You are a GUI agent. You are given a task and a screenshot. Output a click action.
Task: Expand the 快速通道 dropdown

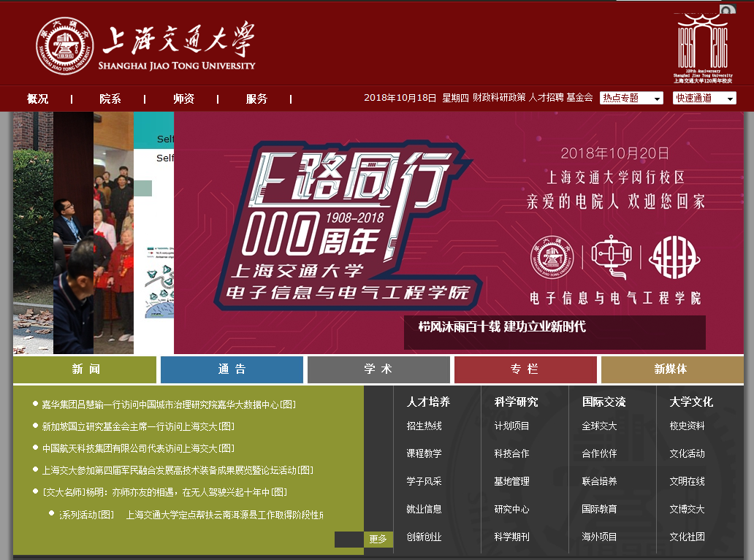point(704,98)
